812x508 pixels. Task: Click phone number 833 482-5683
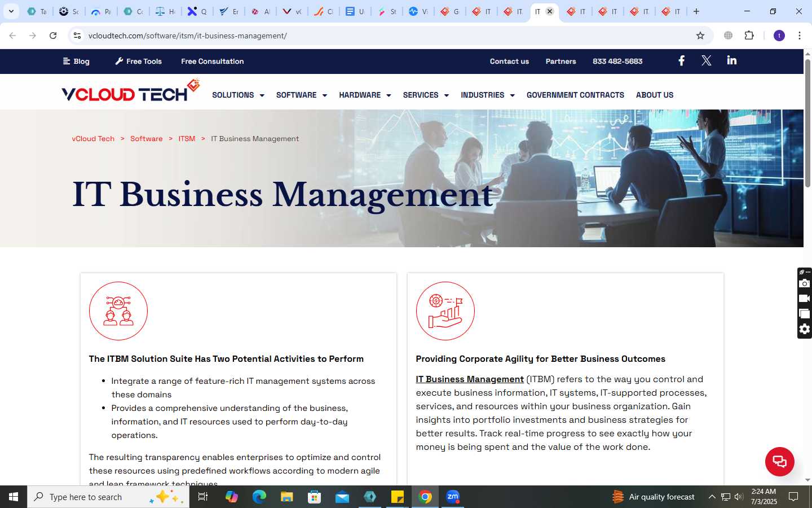point(617,61)
